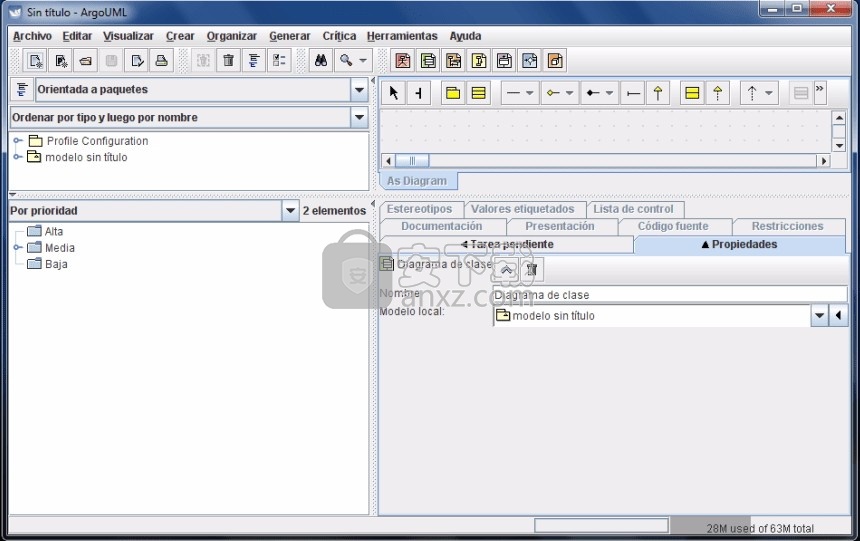Open a project with the folder icon

[x=86, y=60]
